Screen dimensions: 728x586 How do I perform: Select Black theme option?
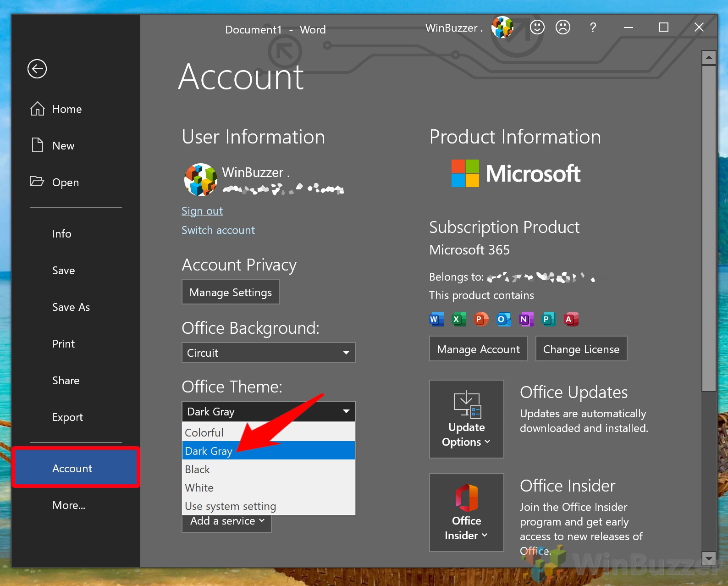tap(269, 469)
